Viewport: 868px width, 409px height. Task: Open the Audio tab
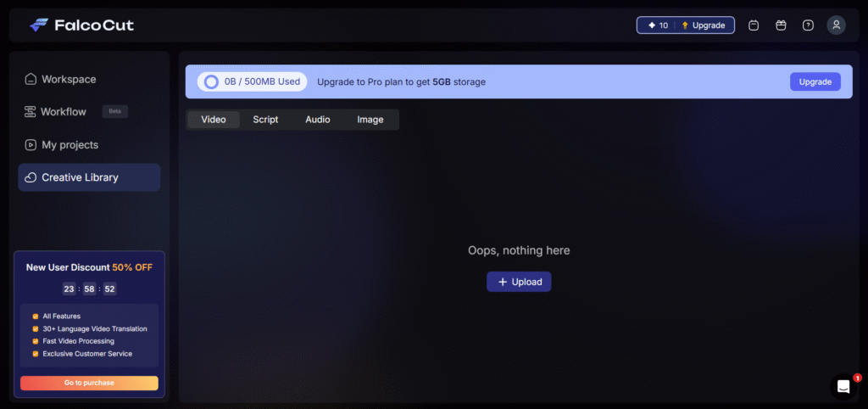click(318, 120)
